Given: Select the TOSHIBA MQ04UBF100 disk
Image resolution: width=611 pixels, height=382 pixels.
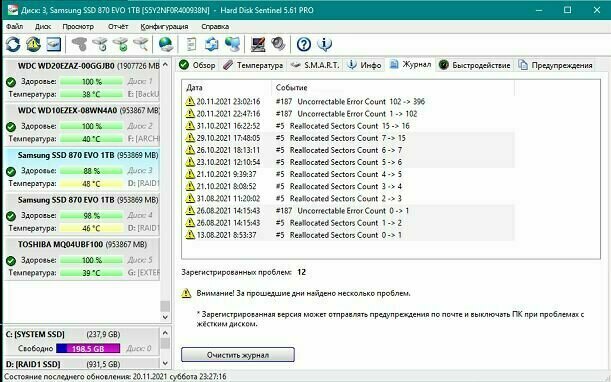Looking at the screenshot, I should [82, 259].
